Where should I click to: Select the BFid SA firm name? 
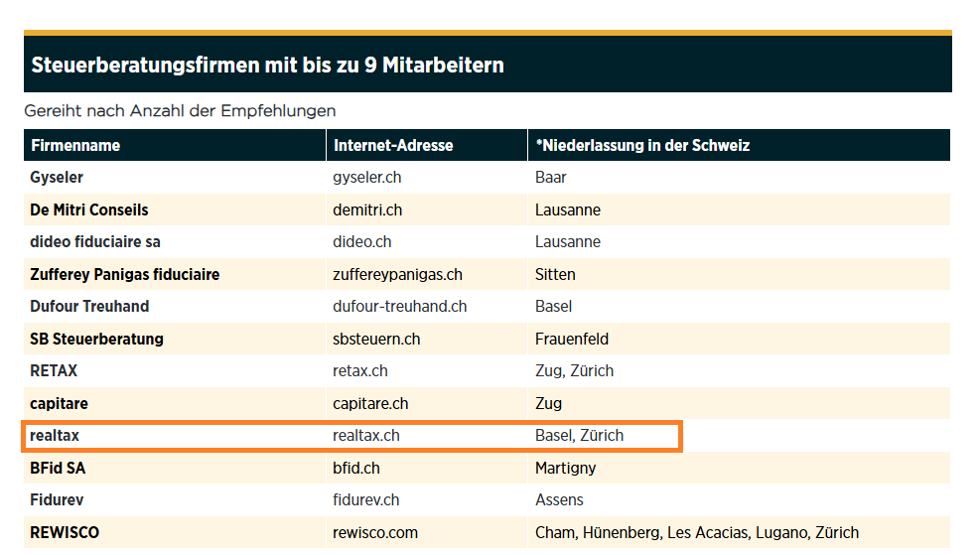pyautogui.click(x=58, y=468)
